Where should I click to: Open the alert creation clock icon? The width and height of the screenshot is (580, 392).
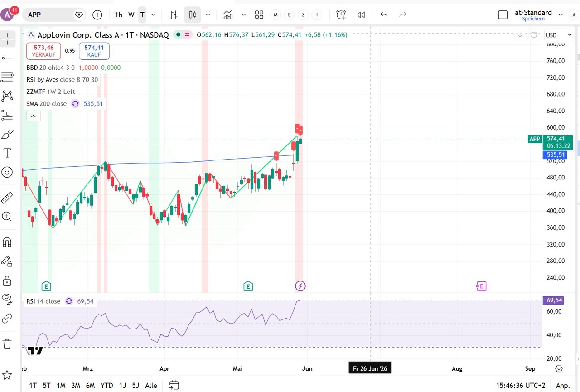[x=341, y=15]
